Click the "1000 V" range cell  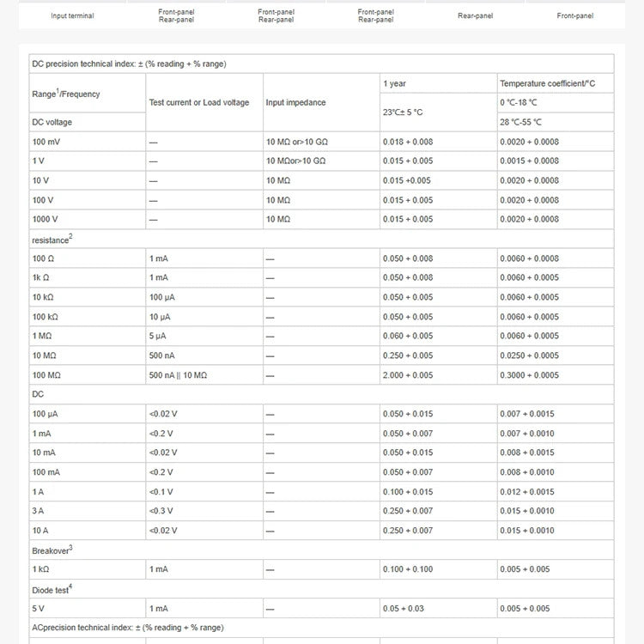(x=46, y=219)
